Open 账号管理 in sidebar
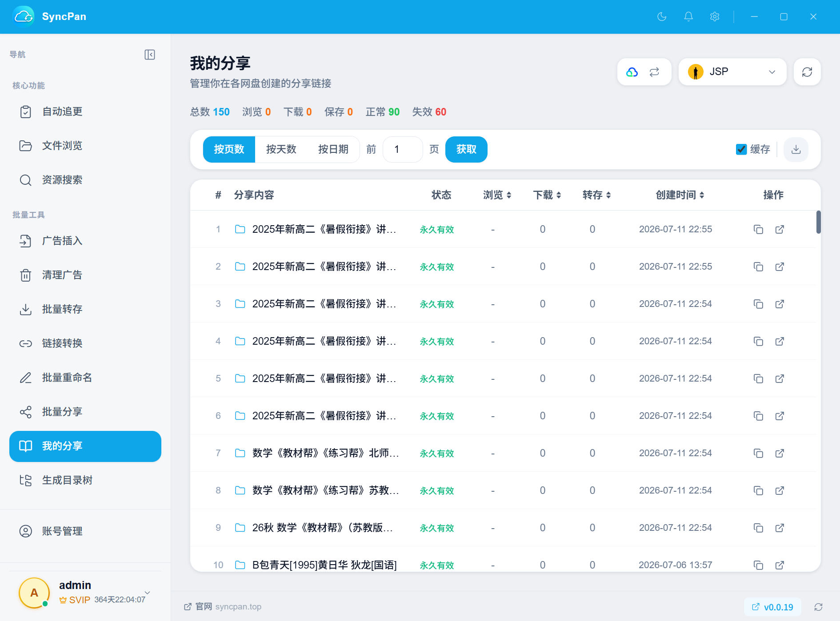The image size is (840, 621). [x=85, y=531]
